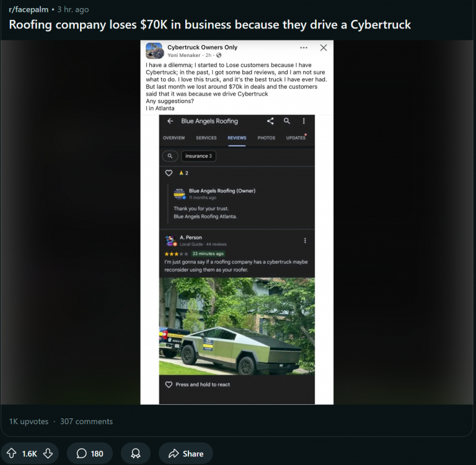Open the Cybertruck photo in the review
This screenshot has width=476, height=465.
tap(237, 326)
